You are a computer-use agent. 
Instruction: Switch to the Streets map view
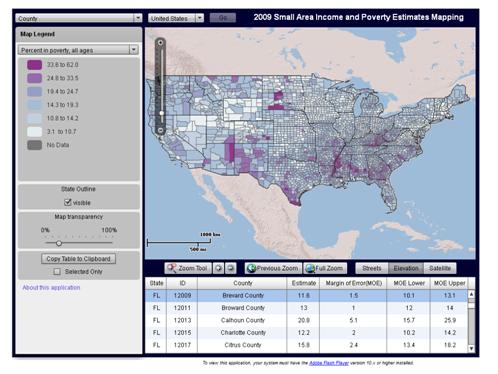click(372, 268)
